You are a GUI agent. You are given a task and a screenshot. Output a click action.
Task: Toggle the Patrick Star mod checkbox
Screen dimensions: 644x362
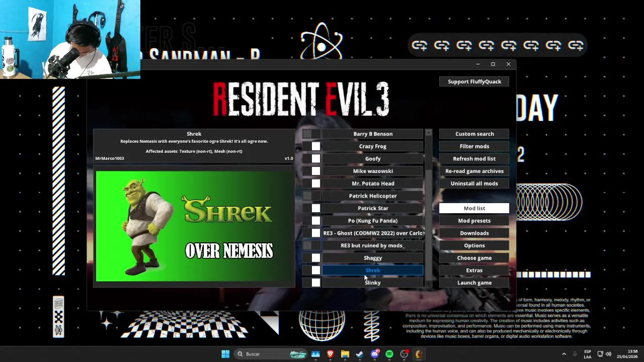click(x=311, y=208)
